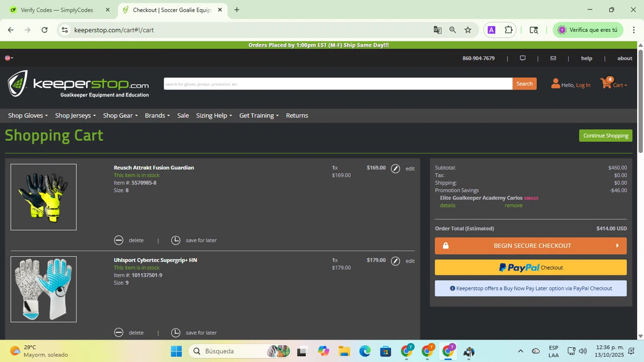Reload the page with refresh icon
Screen dimensions: 644x362
45,30
